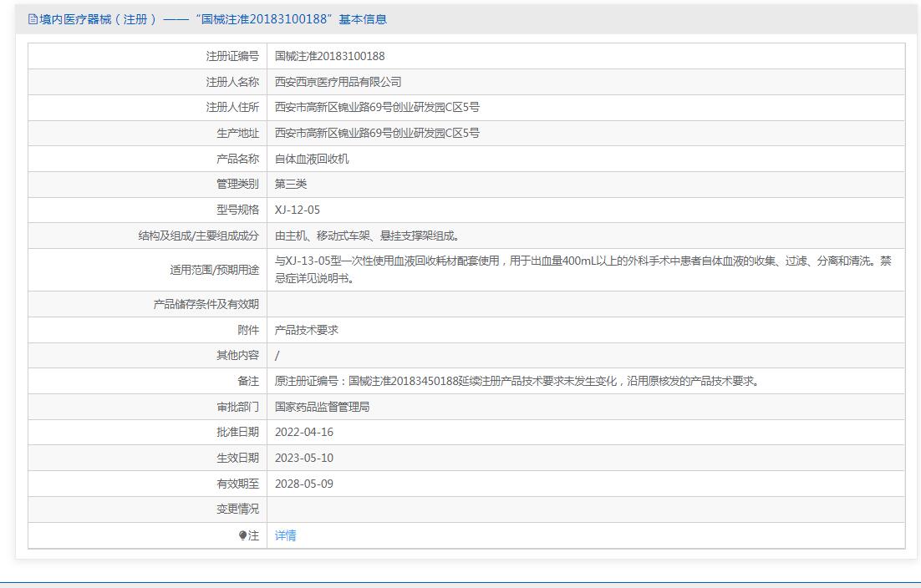The height and width of the screenshot is (588, 921).
Task: Click registrant name 西安西京医疗用品有限公司
Action: (x=338, y=82)
